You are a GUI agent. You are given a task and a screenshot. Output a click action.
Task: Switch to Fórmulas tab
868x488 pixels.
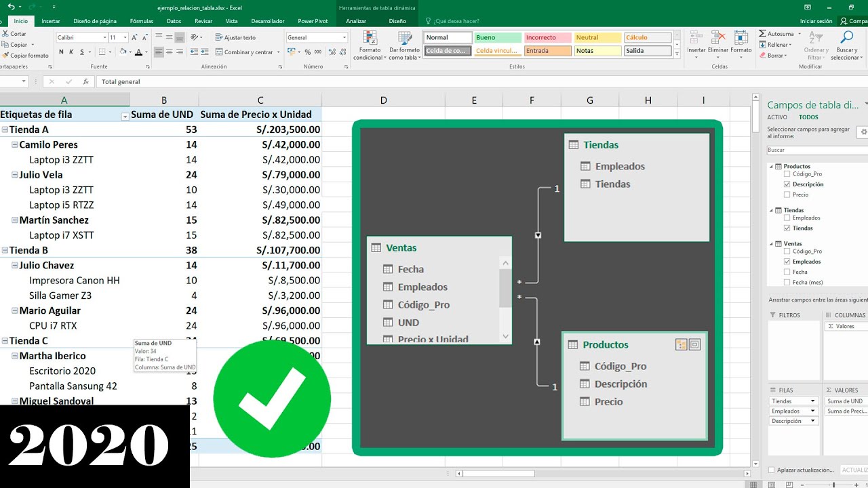[x=142, y=21]
